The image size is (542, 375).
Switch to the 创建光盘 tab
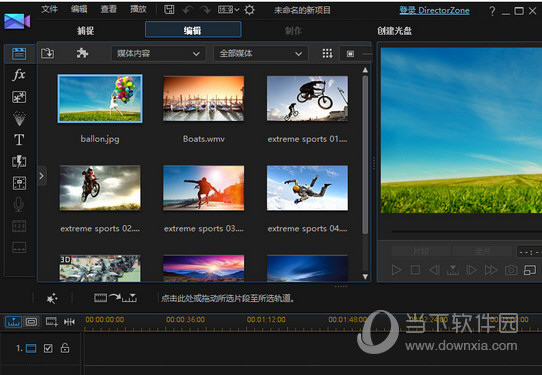(394, 31)
